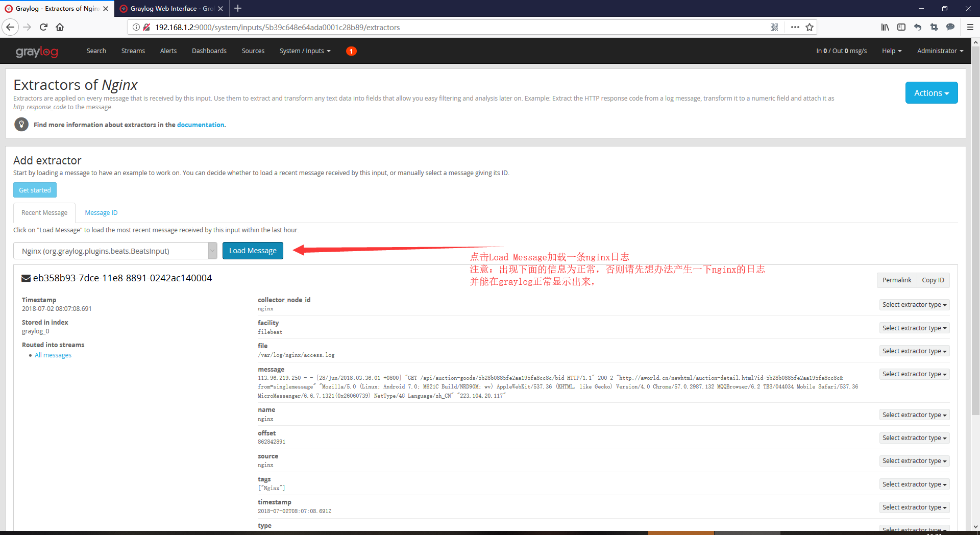This screenshot has height=535, width=980.
Task: Open the Sources page
Action: click(x=253, y=51)
